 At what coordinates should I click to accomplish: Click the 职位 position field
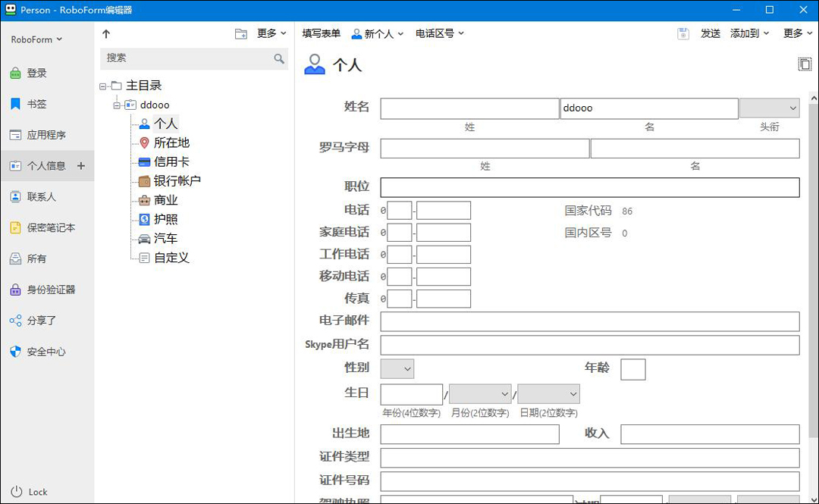coord(590,187)
